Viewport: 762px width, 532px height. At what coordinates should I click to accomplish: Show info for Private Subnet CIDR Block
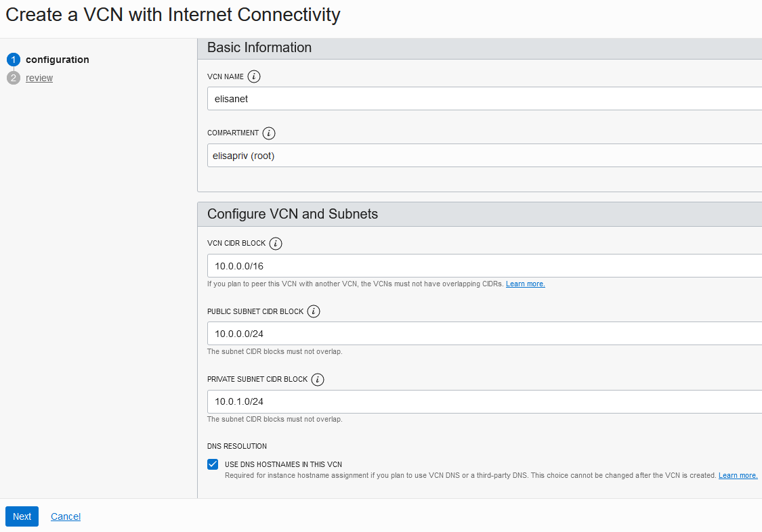pyautogui.click(x=318, y=380)
